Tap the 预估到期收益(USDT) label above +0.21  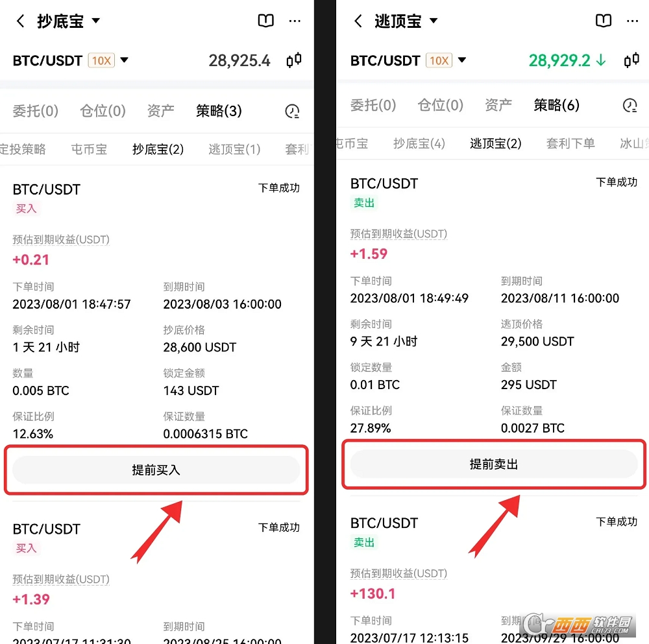tap(61, 239)
